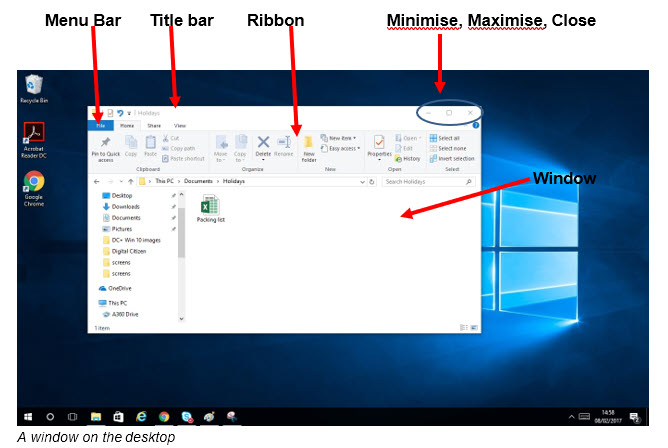This screenshot has height=448, width=668.
Task: Click the Rename icon in Organize group
Action: (x=284, y=142)
